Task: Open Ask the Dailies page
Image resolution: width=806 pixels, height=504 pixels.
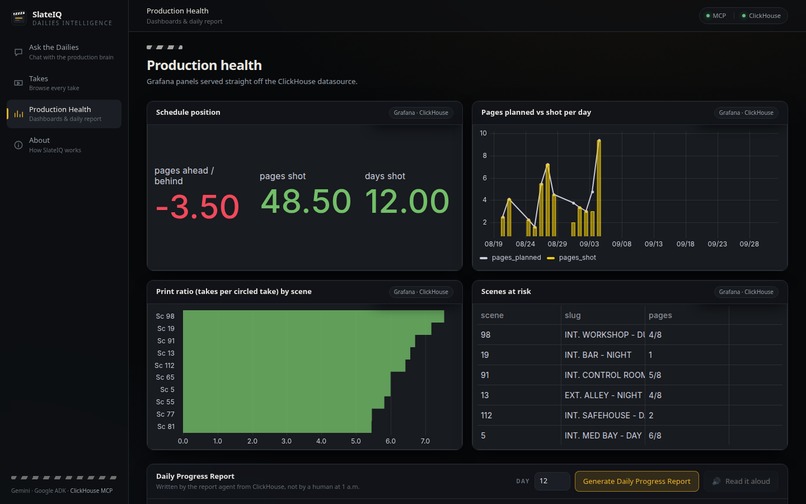Action: (x=64, y=52)
